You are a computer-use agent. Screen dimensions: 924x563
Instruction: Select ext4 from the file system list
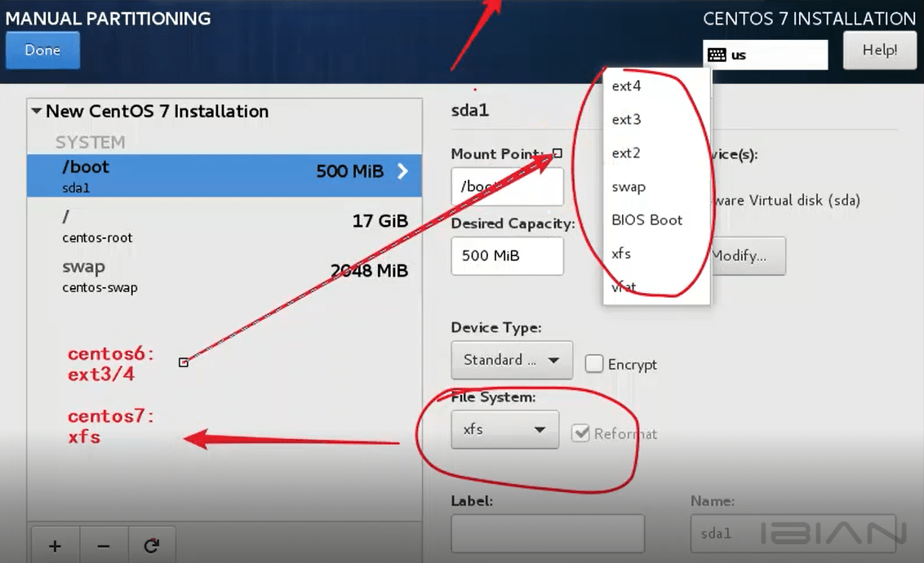click(627, 86)
